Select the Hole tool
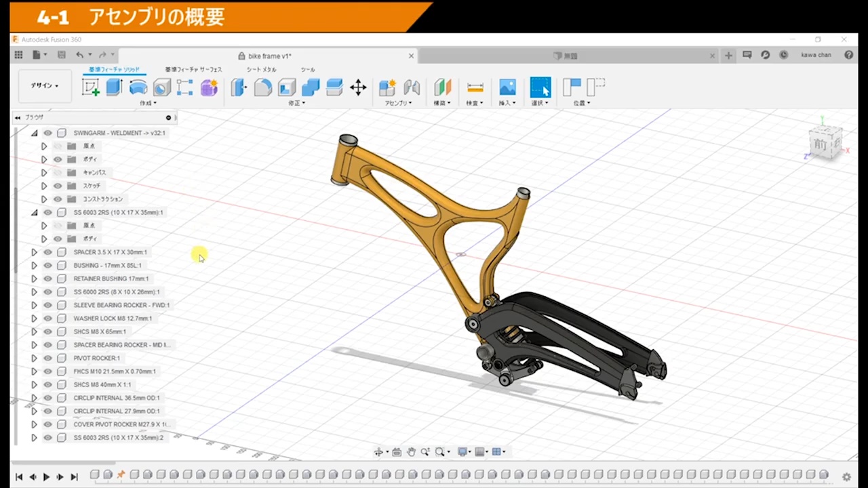Viewport: 868px width, 488px height. pyautogui.click(x=161, y=87)
